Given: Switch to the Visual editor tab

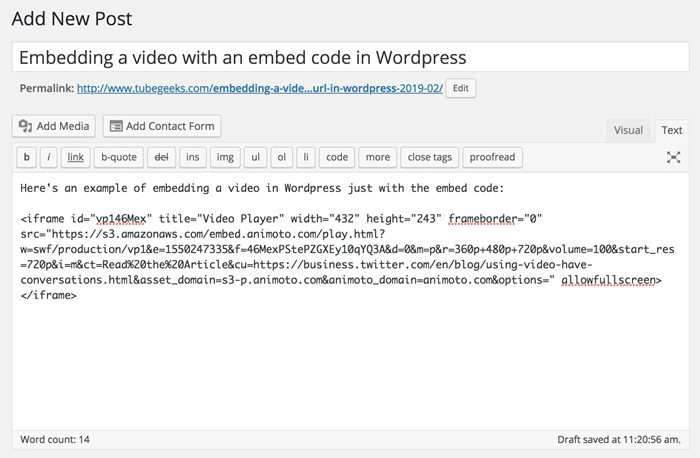Looking at the screenshot, I should tap(628, 130).
